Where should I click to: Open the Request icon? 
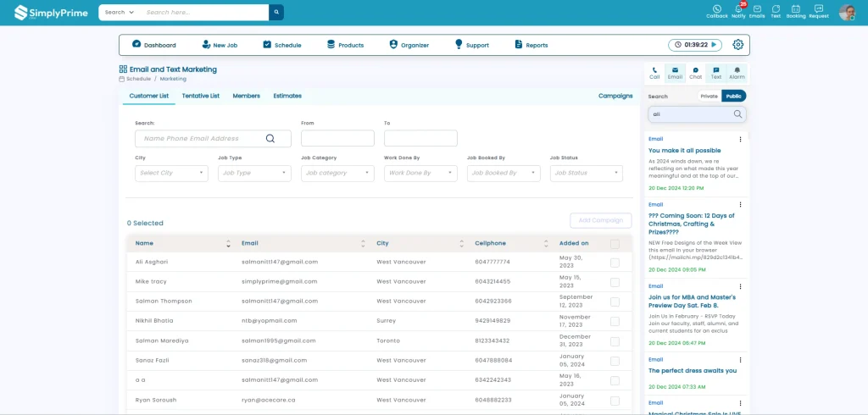tap(819, 12)
